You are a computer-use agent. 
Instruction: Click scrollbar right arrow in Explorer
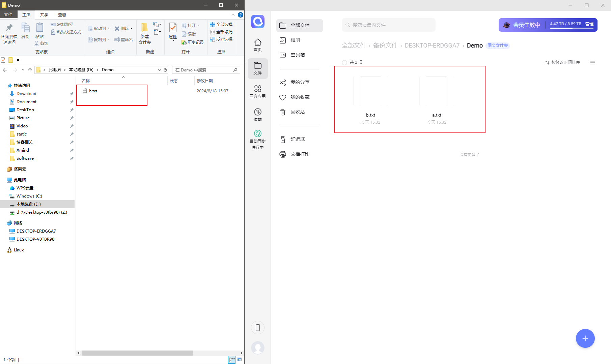tap(241, 353)
